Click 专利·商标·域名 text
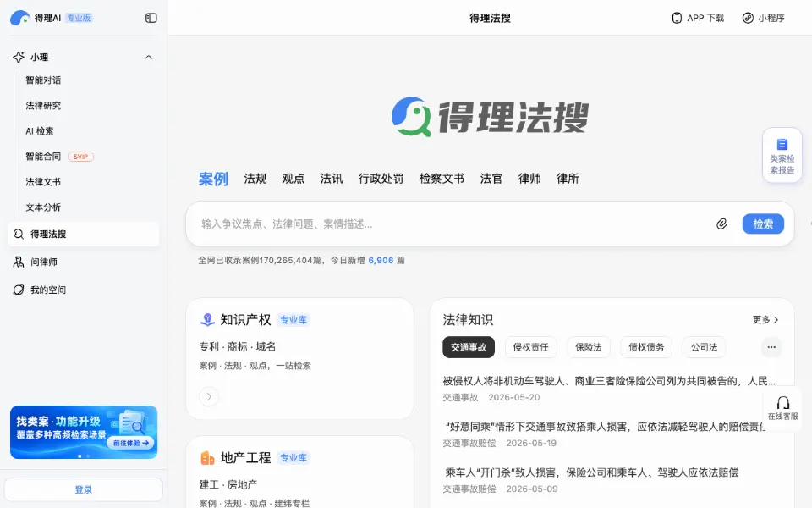This screenshot has height=508, width=812. [238, 346]
